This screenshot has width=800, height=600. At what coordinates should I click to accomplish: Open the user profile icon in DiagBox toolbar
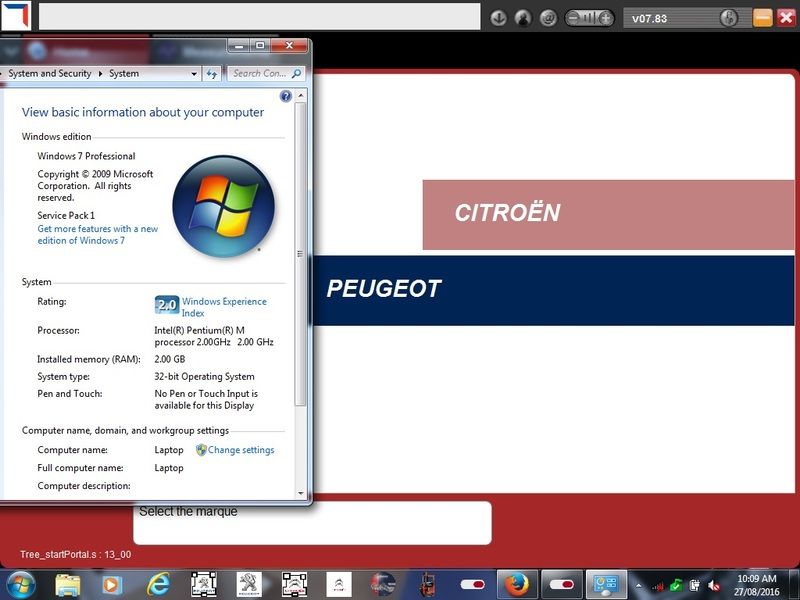pos(523,18)
